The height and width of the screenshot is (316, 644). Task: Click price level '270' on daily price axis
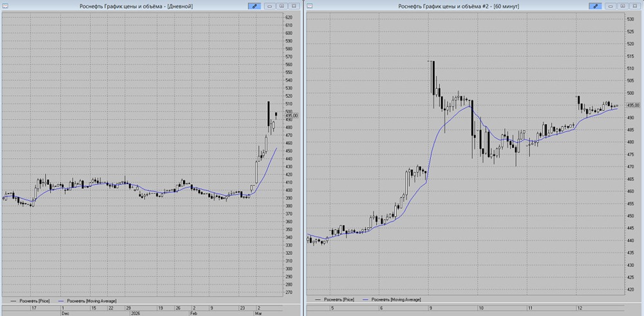coord(289,293)
